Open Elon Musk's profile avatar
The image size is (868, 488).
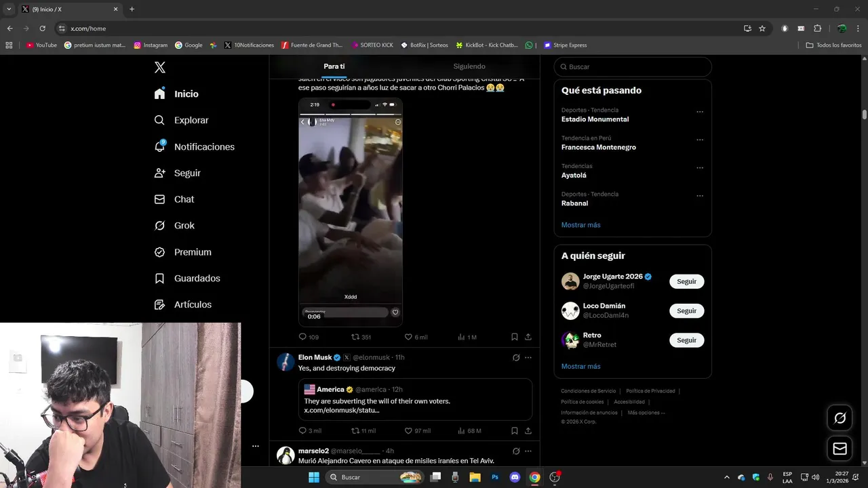[x=285, y=361]
